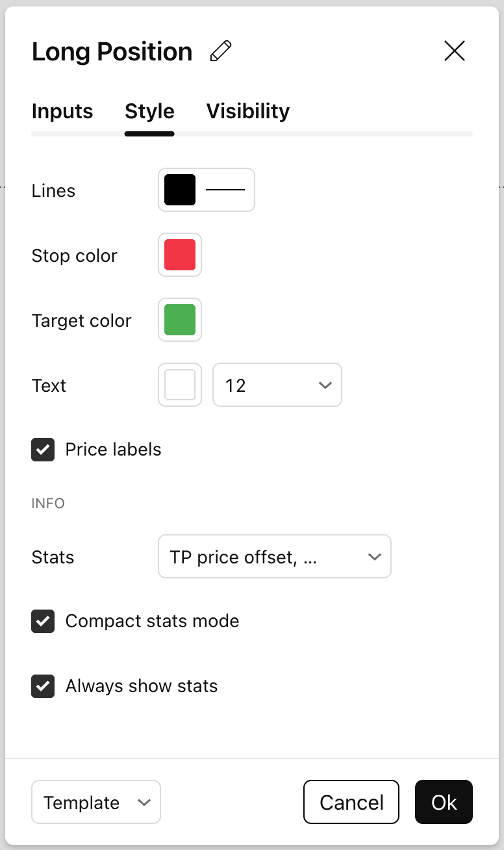
Task: Click the black square in the Lines selector
Action: (179, 190)
